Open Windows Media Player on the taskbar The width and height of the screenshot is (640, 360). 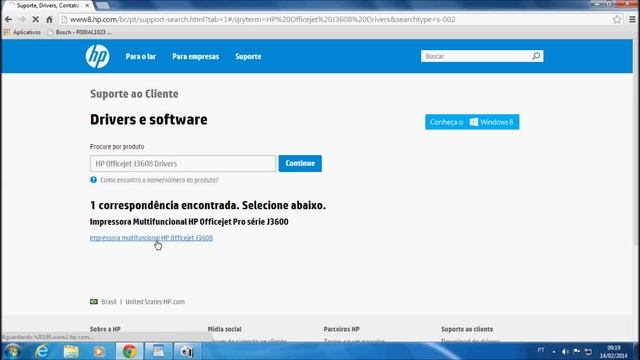99,351
